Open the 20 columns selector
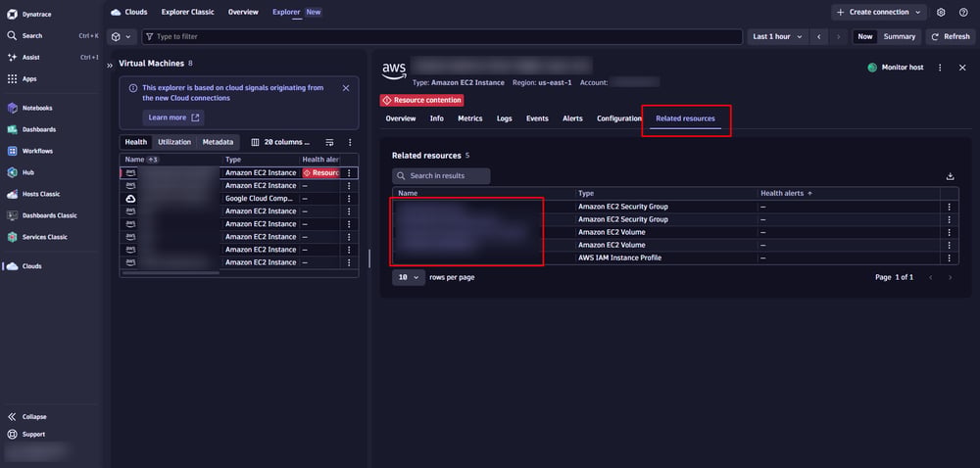The image size is (980, 468). click(280, 142)
